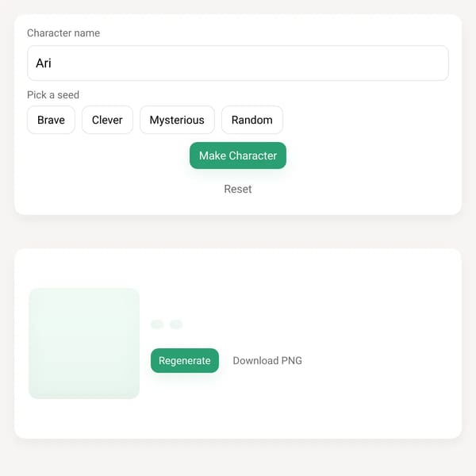This screenshot has width=476, height=476.
Task: Click the second loading tag placeholder
Action: point(176,324)
